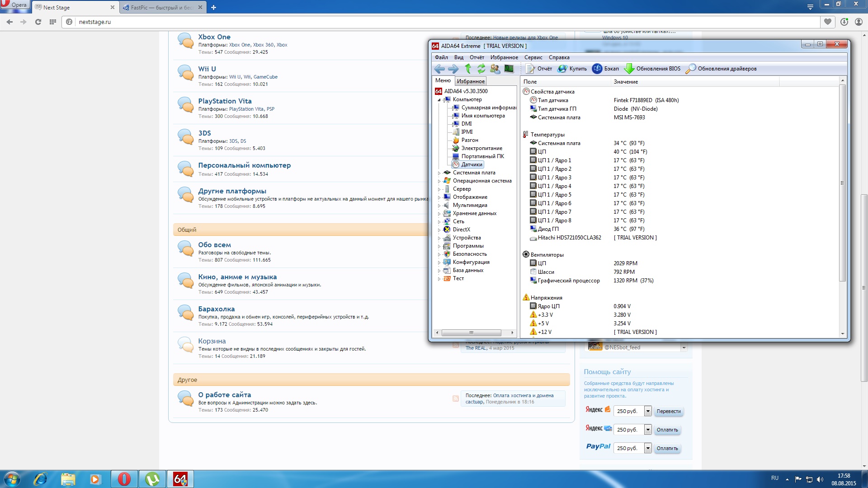Viewport: 868px width, 488px height.
Task: Open a new Opera browser tab
Action: coord(213,7)
